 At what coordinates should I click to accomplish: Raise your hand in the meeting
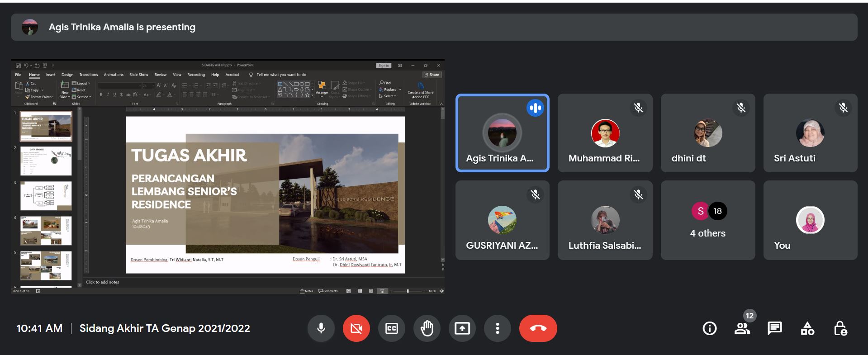pyautogui.click(x=427, y=328)
